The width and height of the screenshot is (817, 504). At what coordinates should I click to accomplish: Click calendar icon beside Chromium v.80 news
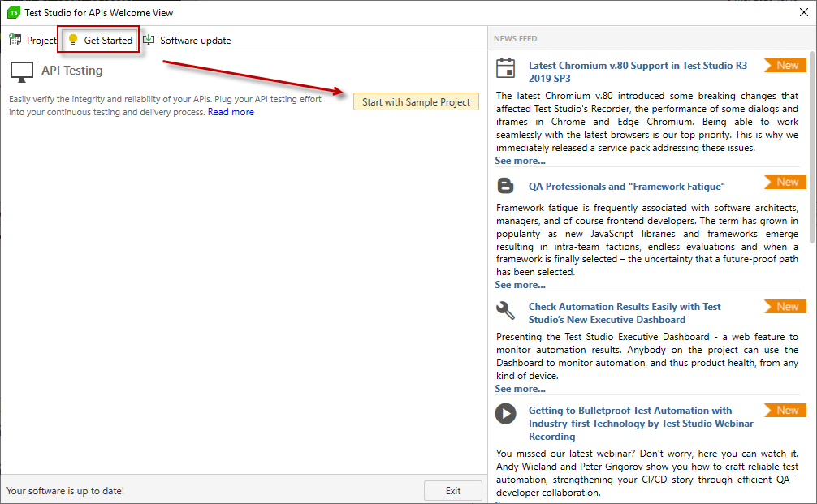(x=505, y=68)
